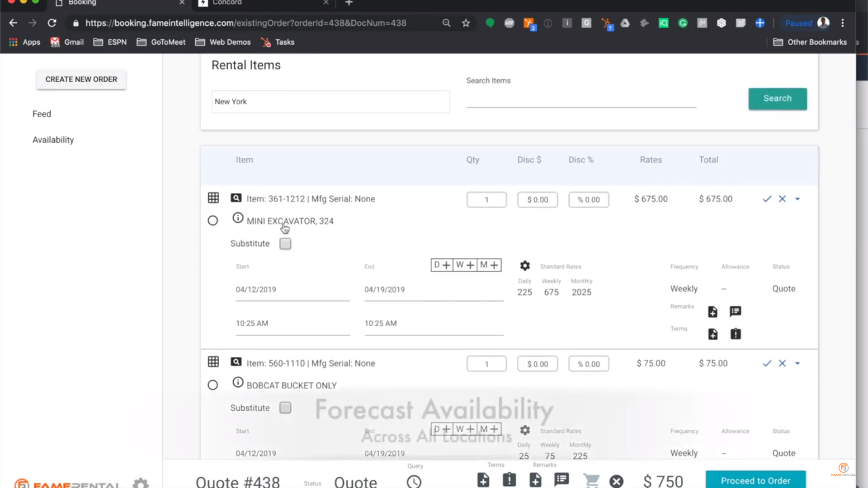Open Availability in the left sidebar
Viewport: 868px width, 488px height.
point(53,140)
